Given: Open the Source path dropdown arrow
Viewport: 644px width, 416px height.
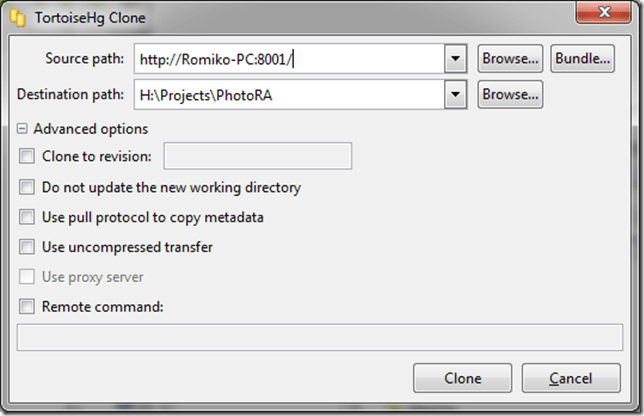Looking at the screenshot, I should click(456, 59).
